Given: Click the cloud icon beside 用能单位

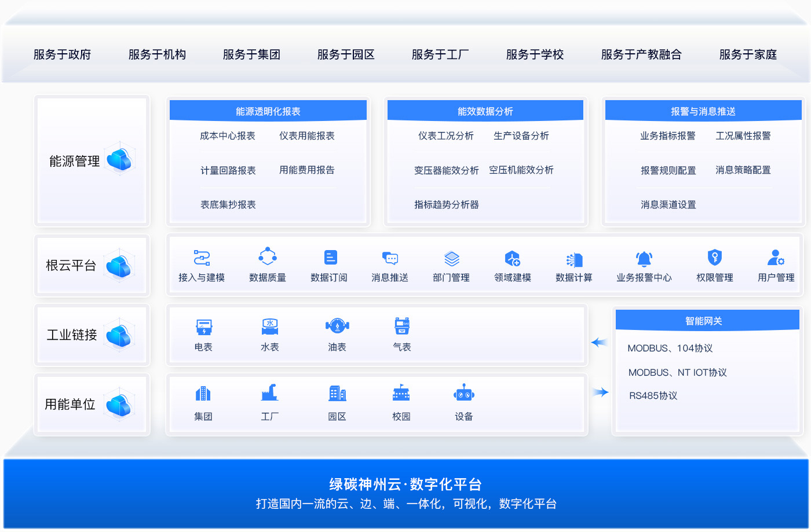Looking at the screenshot, I should coord(120,404).
